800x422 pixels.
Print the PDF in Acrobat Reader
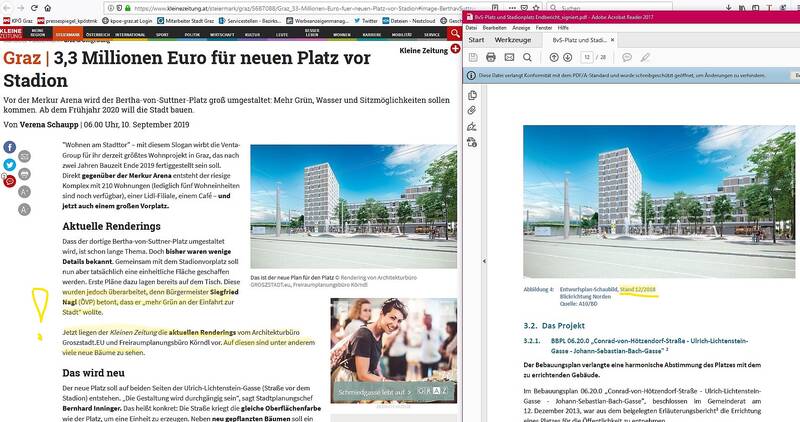tap(491, 57)
